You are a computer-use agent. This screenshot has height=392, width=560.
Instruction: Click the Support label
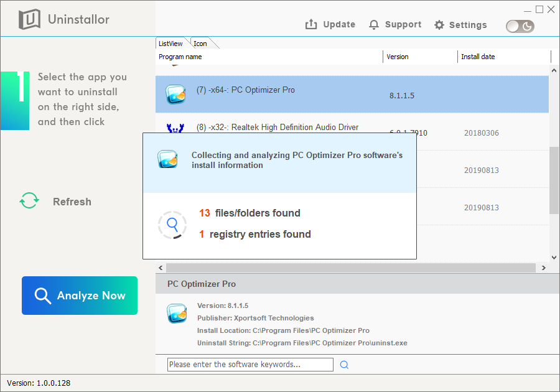tap(403, 24)
